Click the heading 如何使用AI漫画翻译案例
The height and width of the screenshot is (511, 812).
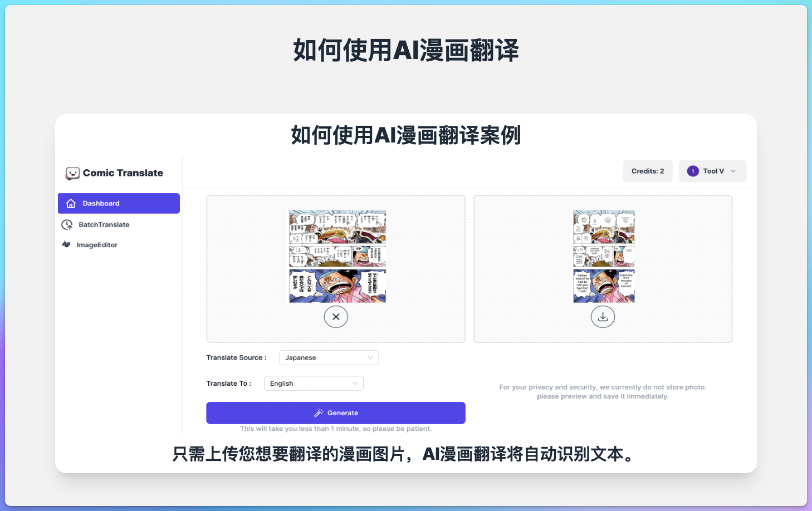(406, 135)
